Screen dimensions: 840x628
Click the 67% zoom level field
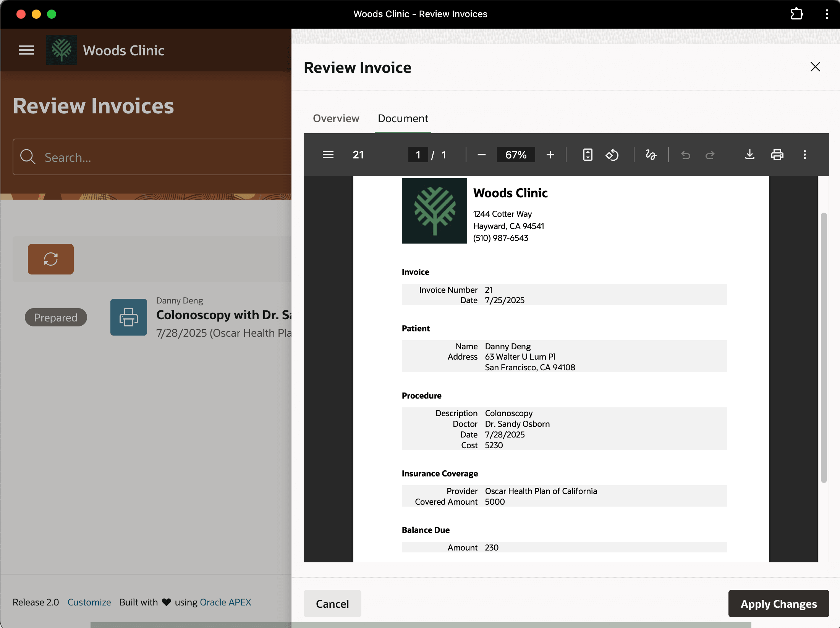tap(516, 155)
